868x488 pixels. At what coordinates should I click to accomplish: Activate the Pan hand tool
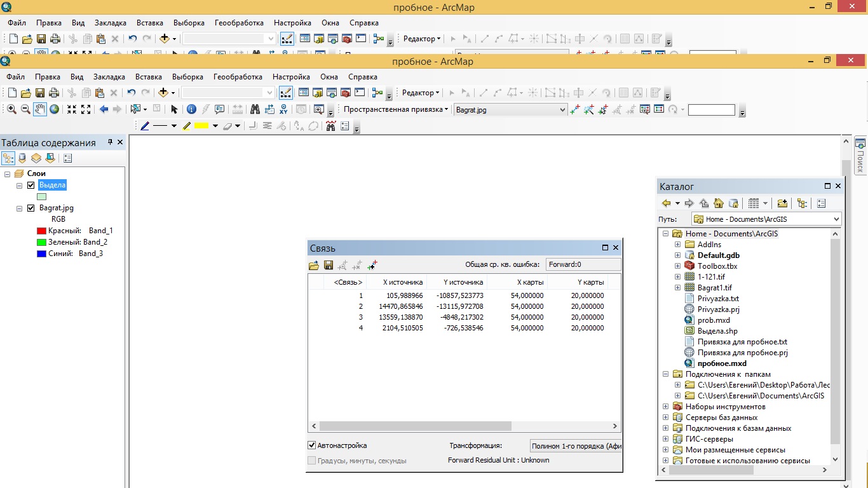click(x=40, y=109)
